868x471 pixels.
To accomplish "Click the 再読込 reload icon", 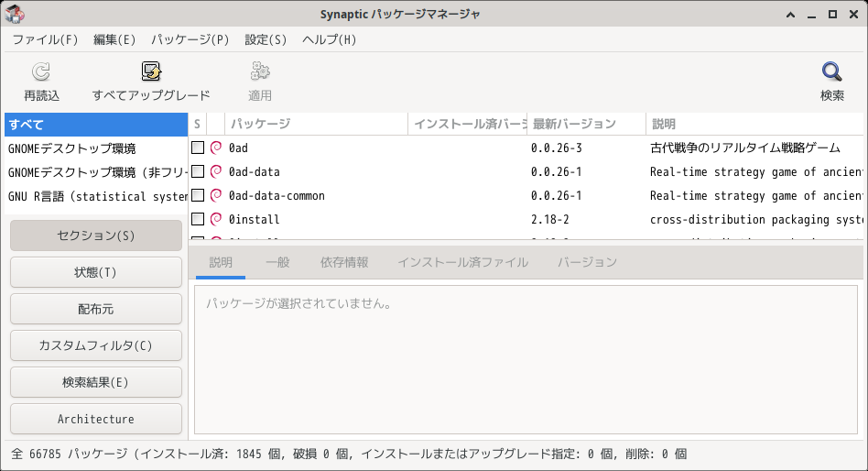I will [41, 72].
